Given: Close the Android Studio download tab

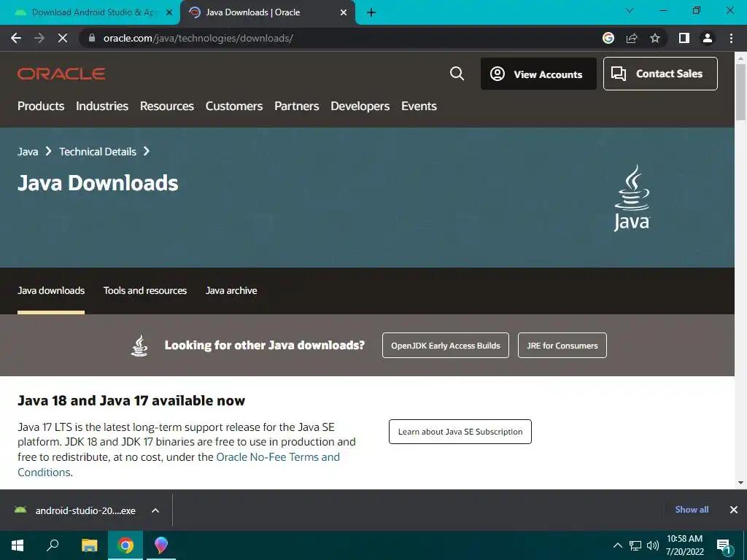Looking at the screenshot, I should pyautogui.click(x=169, y=12).
